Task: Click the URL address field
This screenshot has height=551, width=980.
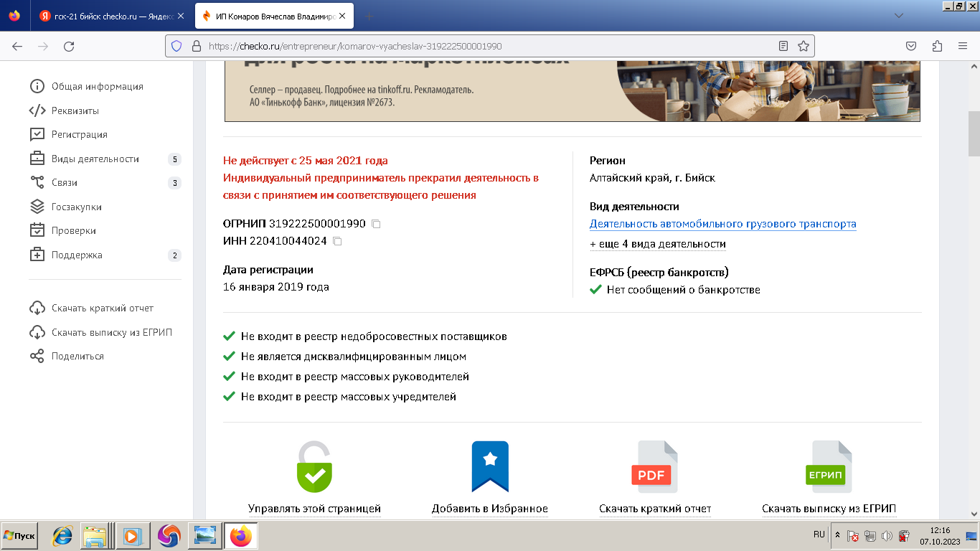Action: click(x=488, y=46)
